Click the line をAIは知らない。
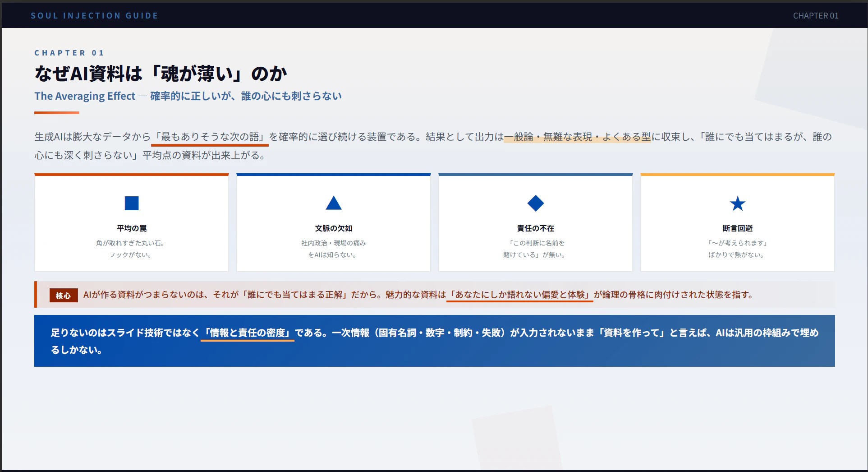868x472 pixels. [334, 255]
